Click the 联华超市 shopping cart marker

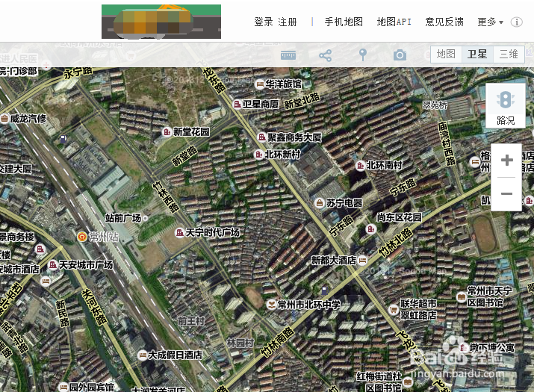pos(394,310)
